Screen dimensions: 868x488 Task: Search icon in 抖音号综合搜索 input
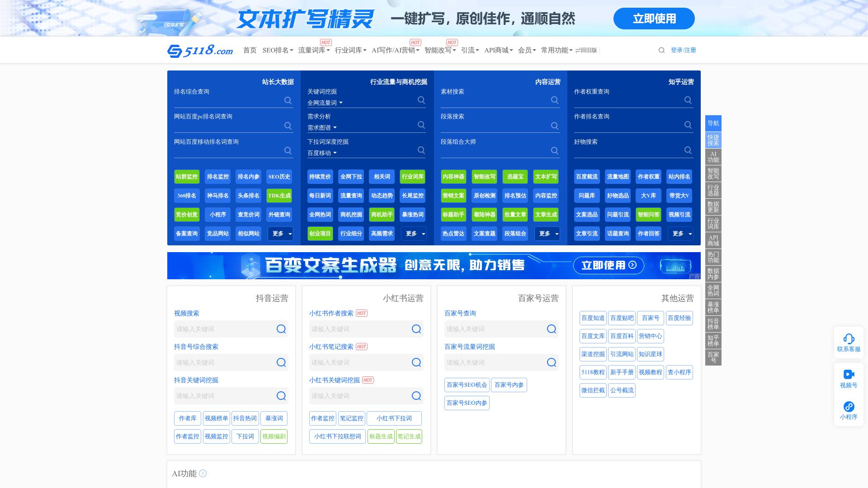click(281, 362)
